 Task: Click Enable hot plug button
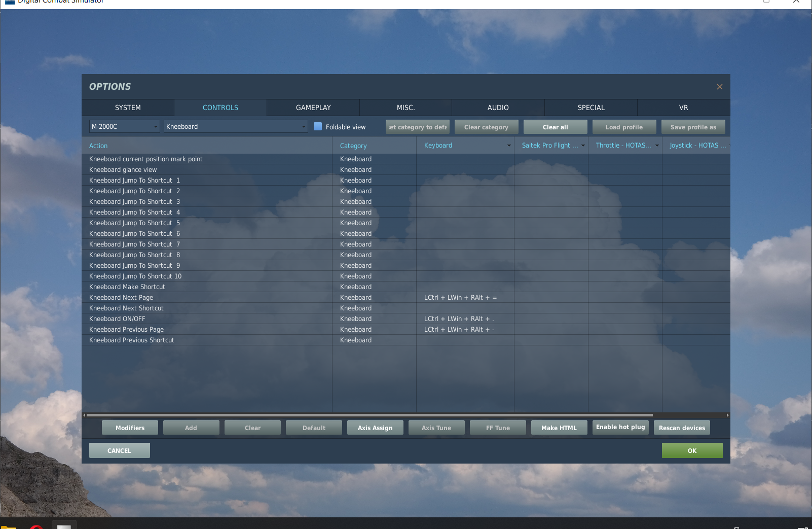620,428
